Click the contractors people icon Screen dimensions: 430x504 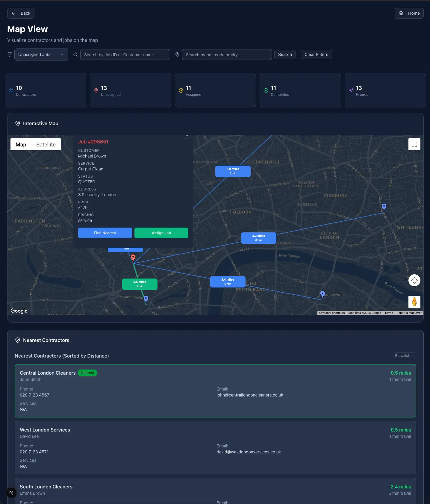(x=11, y=90)
